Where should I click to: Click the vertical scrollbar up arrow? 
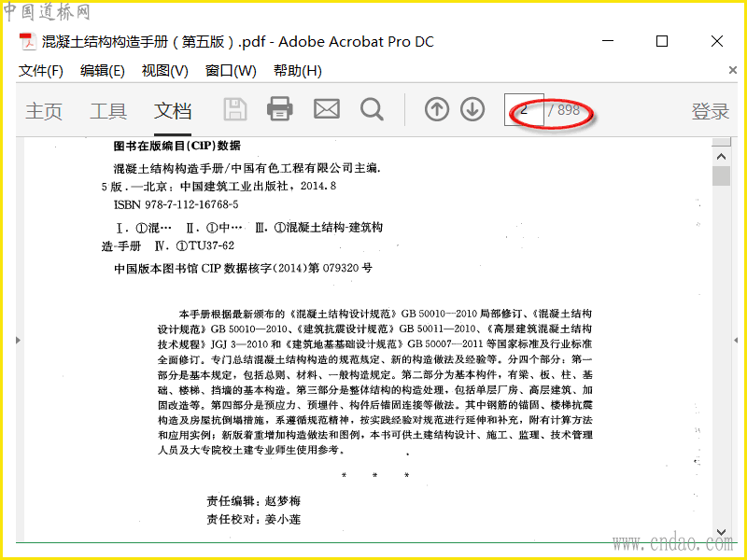click(721, 156)
